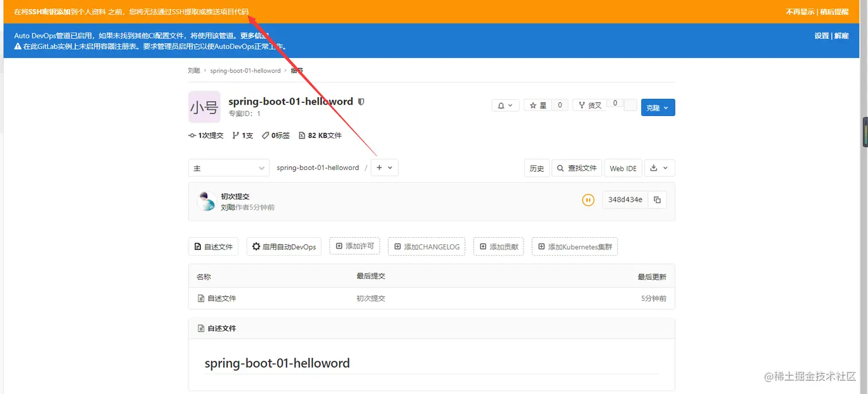
Task: Click the star count 0
Action: pos(560,105)
